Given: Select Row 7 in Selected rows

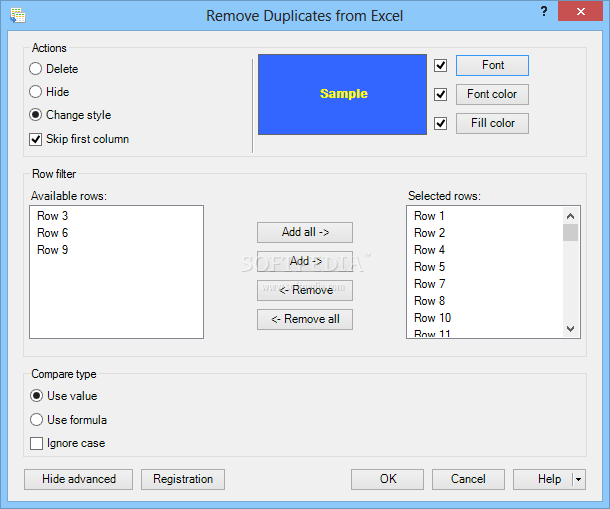Looking at the screenshot, I should tap(485, 284).
